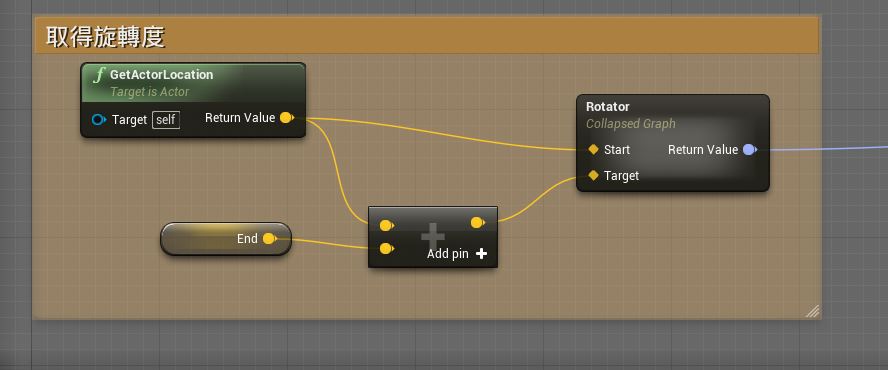Viewport: 888px width, 370px height.
Task: Click the comment title 取得旋轉度
Action: [x=105, y=37]
